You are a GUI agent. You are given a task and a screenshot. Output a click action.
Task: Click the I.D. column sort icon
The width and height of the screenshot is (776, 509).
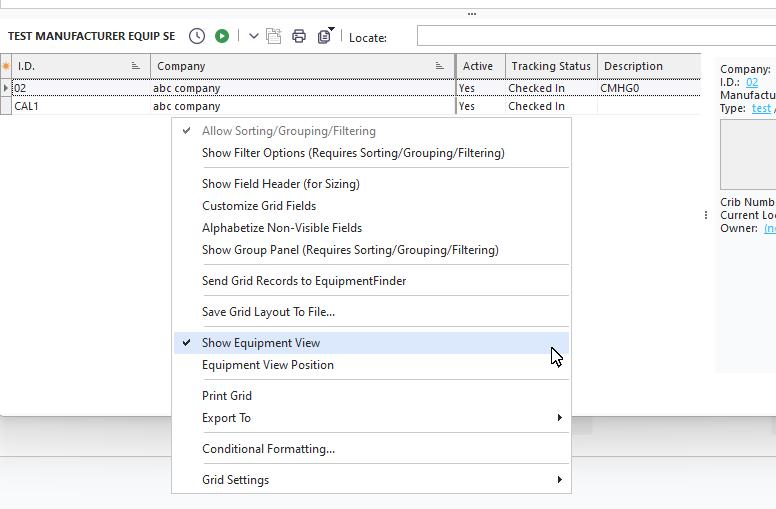(x=136, y=66)
